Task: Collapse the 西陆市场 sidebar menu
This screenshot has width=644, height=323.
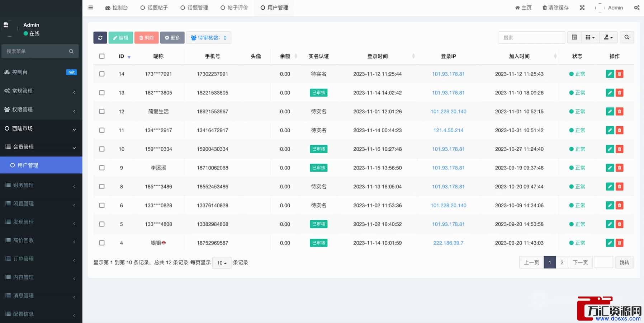Action: 41,128
